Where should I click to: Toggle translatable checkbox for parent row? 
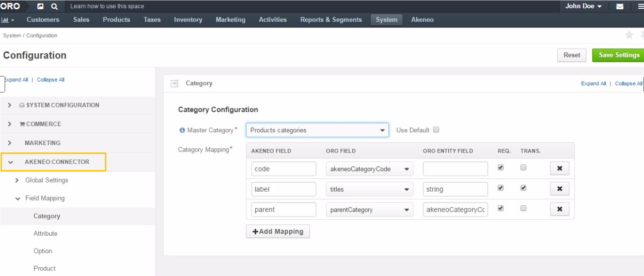pos(524,208)
